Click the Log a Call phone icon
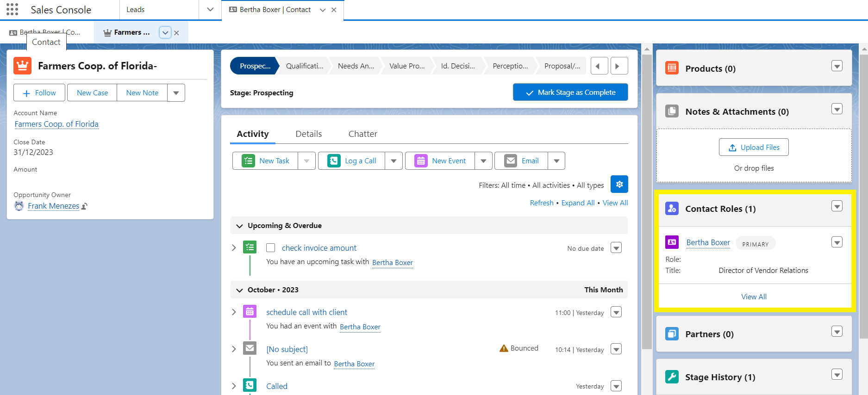Screen dimensions: 868x395 [x=334, y=160]
